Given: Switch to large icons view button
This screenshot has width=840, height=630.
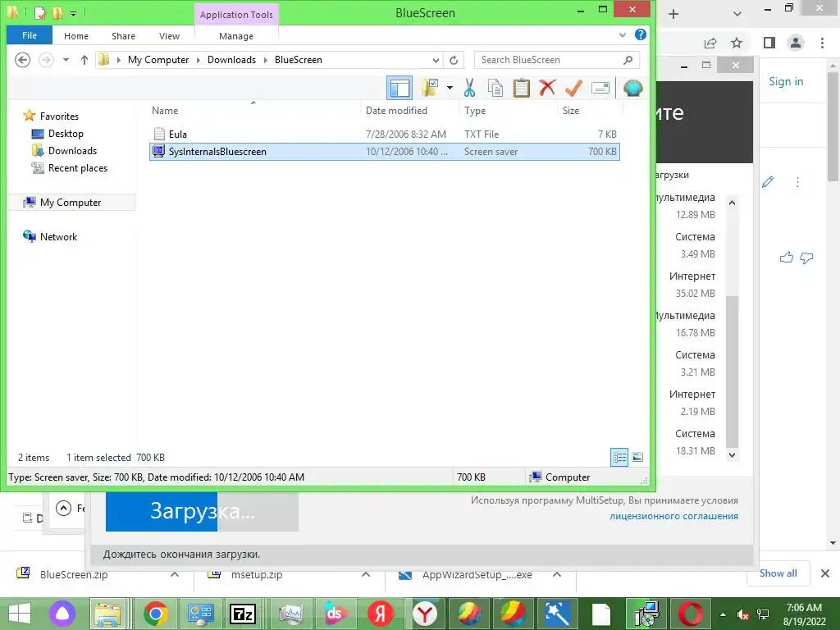Looking at the screenshot, I should [x=637, y=457].
